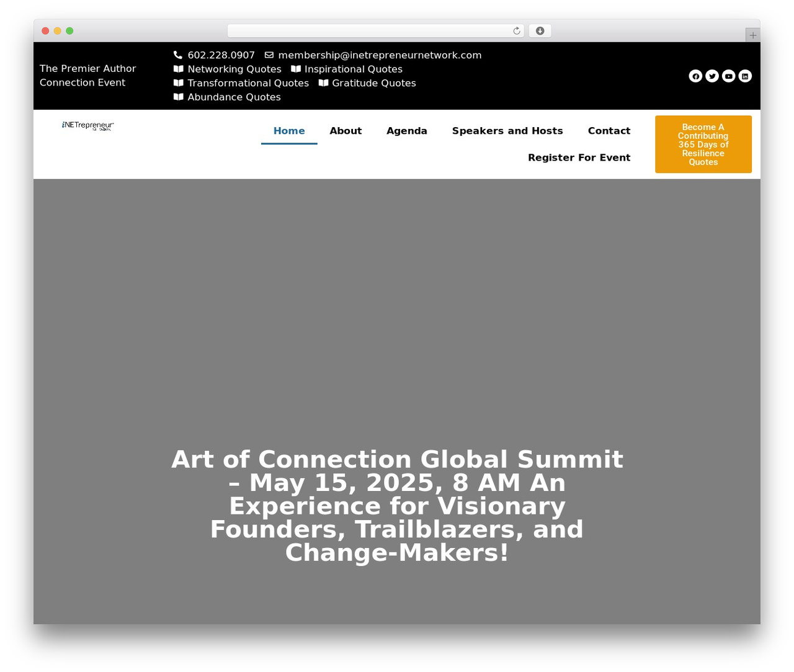Screen dimensions: 794x672
Task: Open the LinkedIn social icon
Action: pyautogui.click(x=745, y=76)
